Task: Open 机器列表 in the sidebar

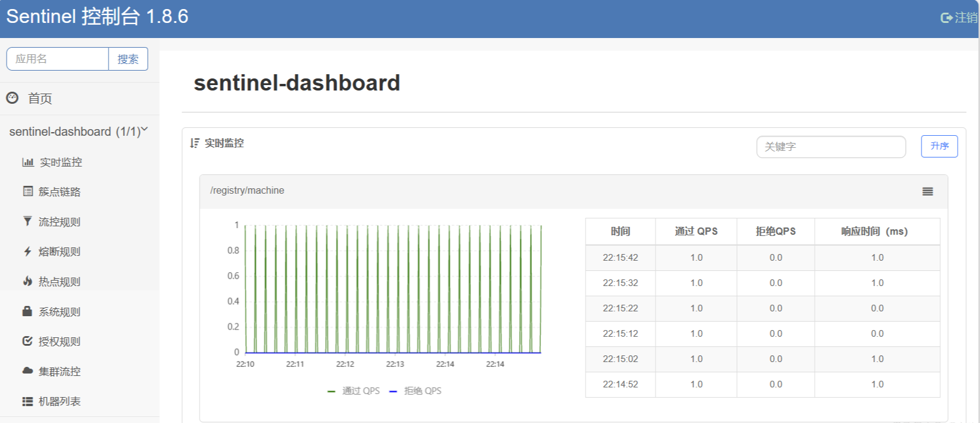Action: pyautogui.click(x=60, y=401)
